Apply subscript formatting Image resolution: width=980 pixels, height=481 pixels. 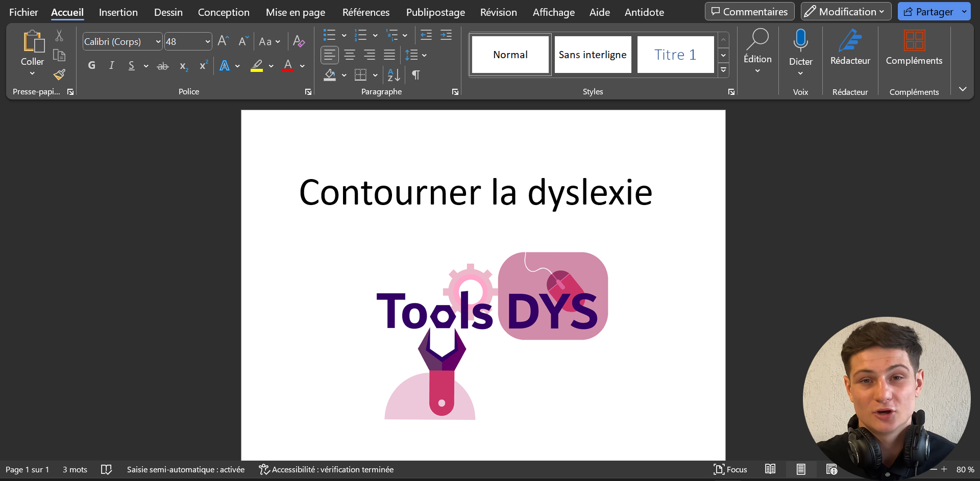[184, 66]
